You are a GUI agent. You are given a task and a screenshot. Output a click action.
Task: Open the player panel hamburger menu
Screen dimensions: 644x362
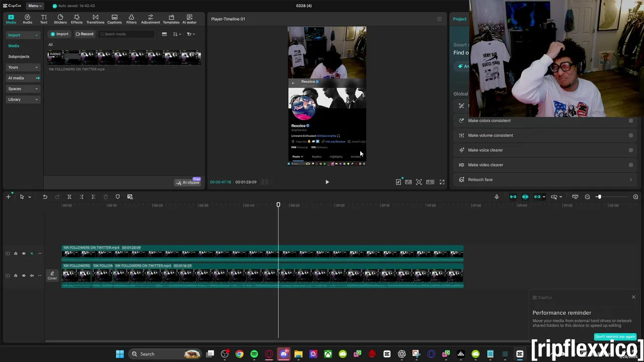[439, 19]
